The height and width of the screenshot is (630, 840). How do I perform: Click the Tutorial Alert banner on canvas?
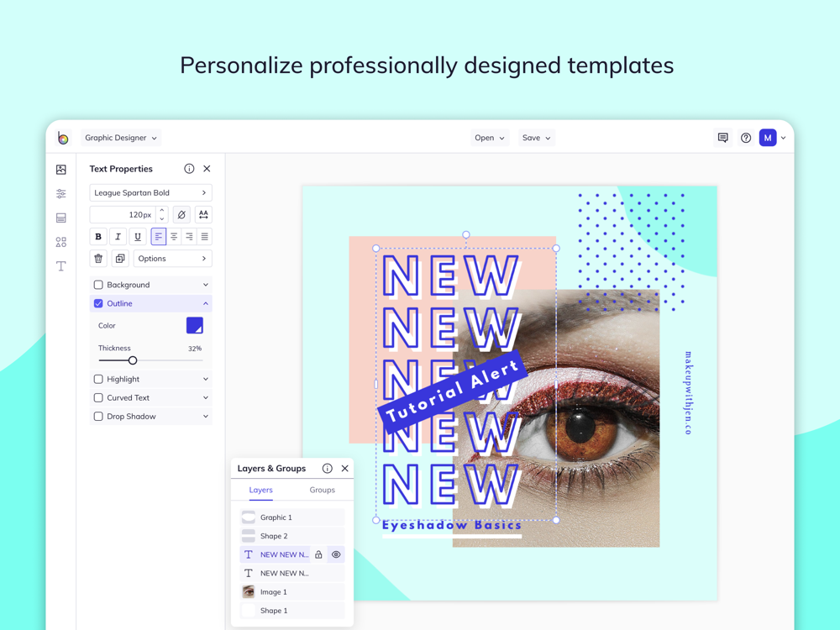pyautogui.click(x=454, y=391)
